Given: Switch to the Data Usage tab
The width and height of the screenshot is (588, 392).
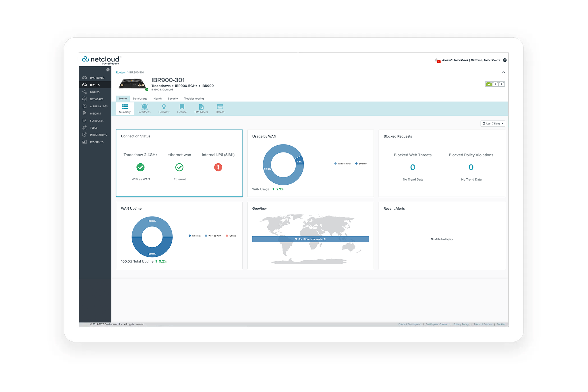Looking at the screenshot, I should click(x=140, y=99).
